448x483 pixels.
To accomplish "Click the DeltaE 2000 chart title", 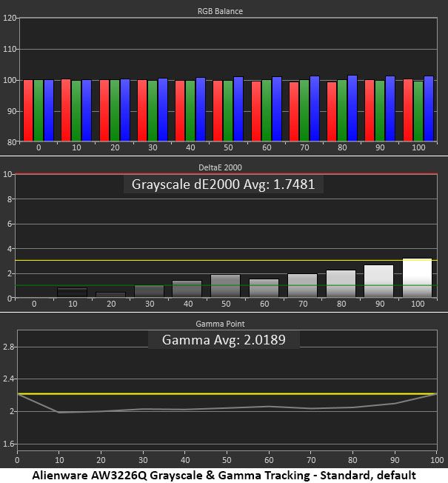I will [x=220, y=167].
